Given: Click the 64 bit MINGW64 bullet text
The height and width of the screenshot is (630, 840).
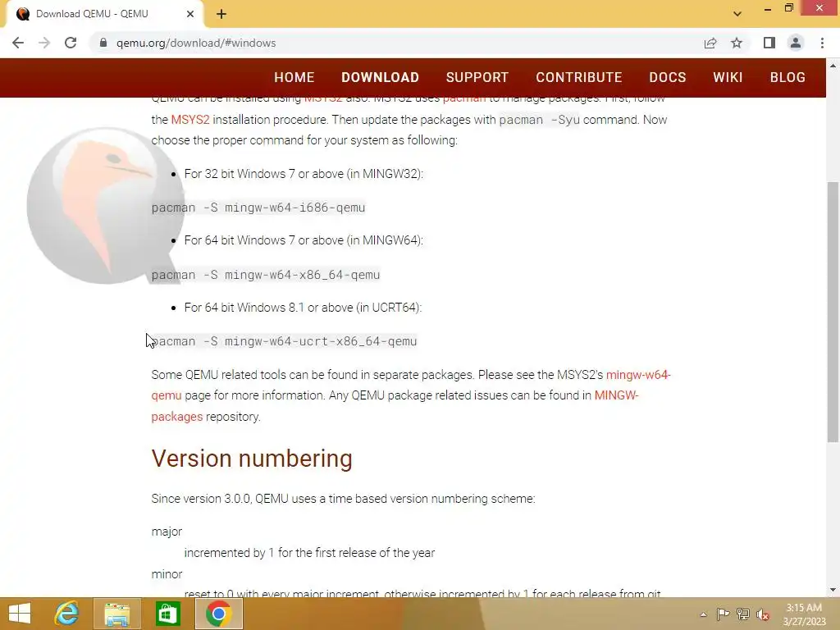Looking at the screenshot, I should coord(304,240).
